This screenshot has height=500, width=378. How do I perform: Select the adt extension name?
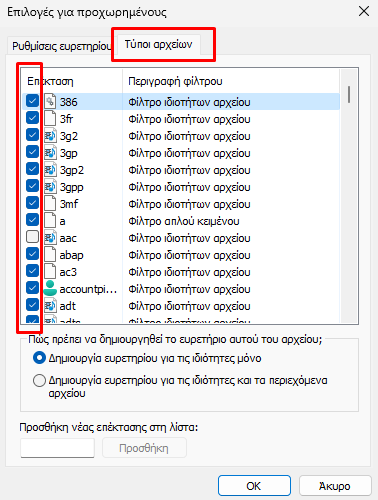(68, 306)
